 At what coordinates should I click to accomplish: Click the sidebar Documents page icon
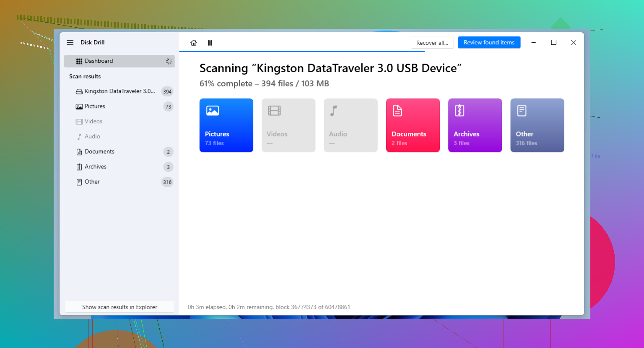[79, 152]
